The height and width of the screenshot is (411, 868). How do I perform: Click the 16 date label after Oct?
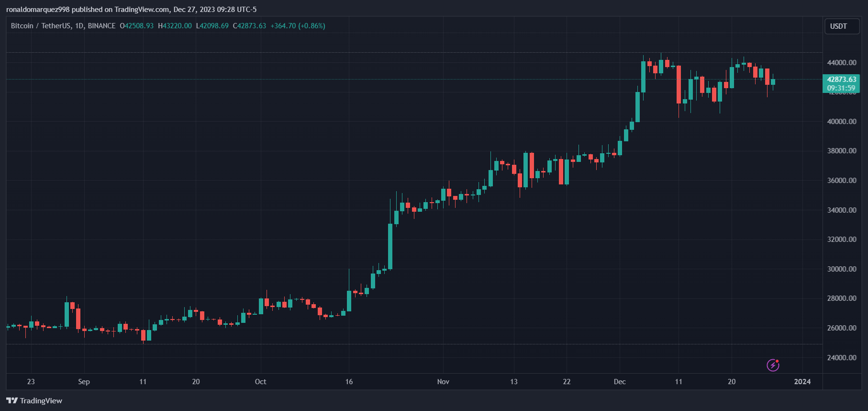pyautogui.click(x=349, y=382)
